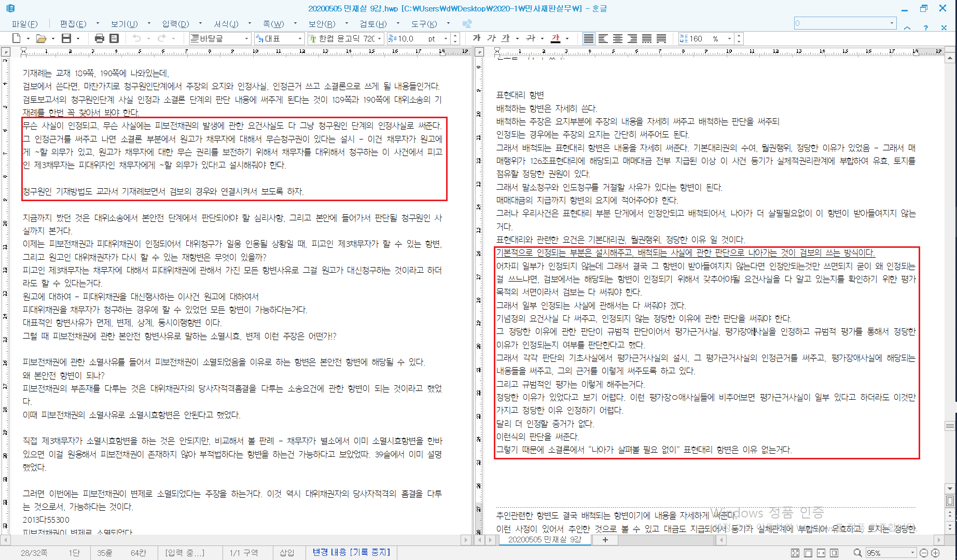Zoom in with the plus button

point(936,553)
